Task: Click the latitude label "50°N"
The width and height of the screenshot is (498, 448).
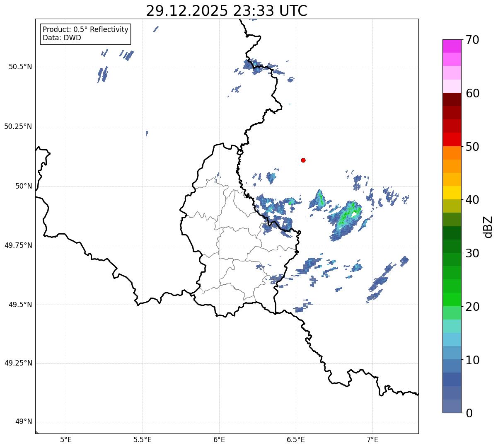Action: tap(24, 186)
